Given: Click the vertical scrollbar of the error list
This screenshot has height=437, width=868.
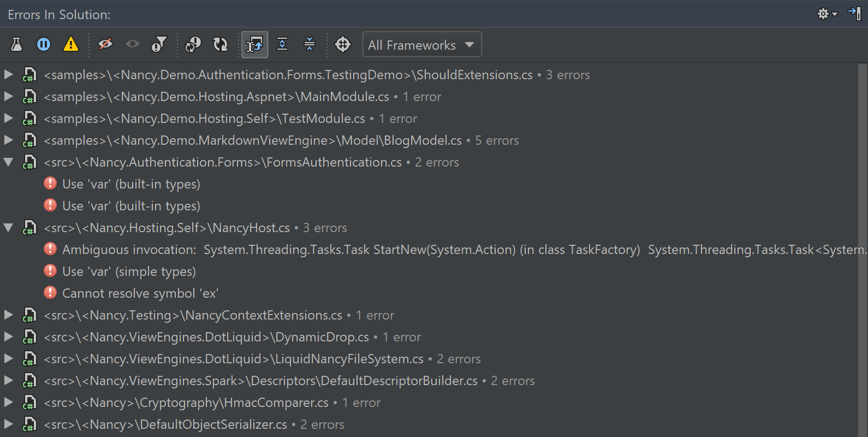Looking at the screenshot, I should 863,250.
